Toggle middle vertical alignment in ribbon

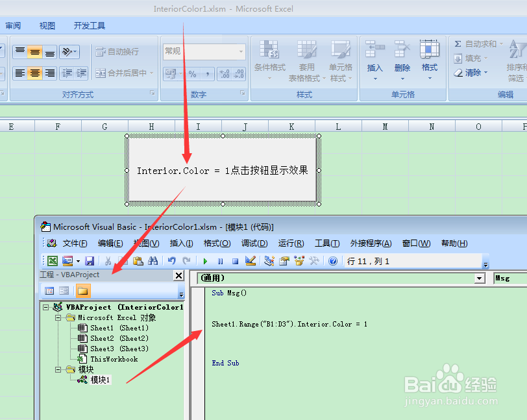point(35,52)
